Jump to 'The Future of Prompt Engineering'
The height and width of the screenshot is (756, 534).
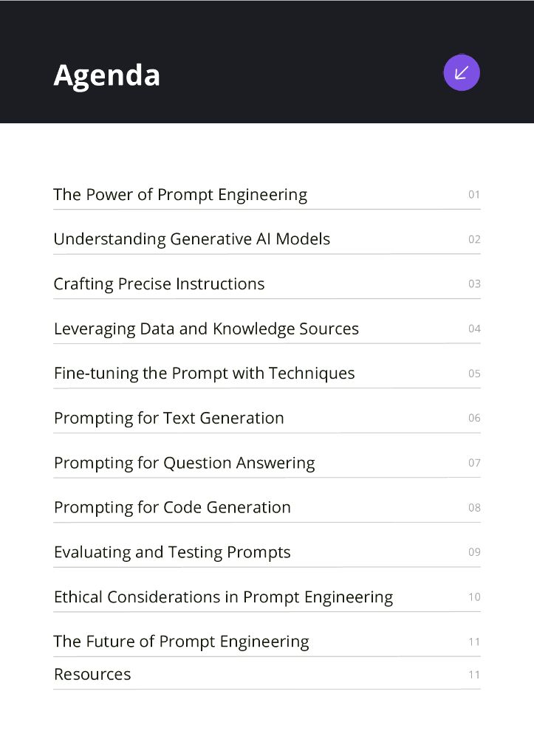pyautogui.click(x=181, y=642)
